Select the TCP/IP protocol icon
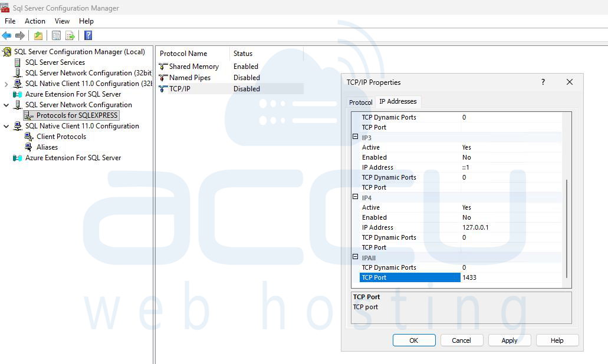 163,89
